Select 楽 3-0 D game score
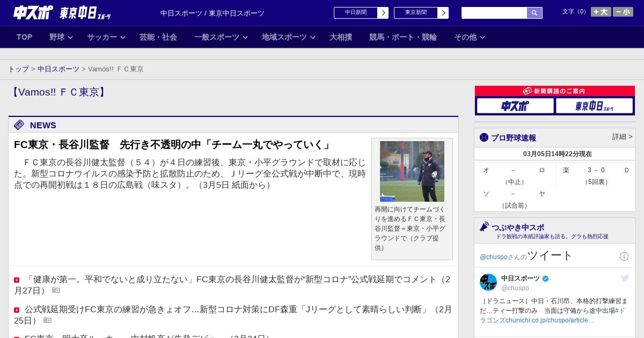Viewport: 644px width, 338px height. 596,175
